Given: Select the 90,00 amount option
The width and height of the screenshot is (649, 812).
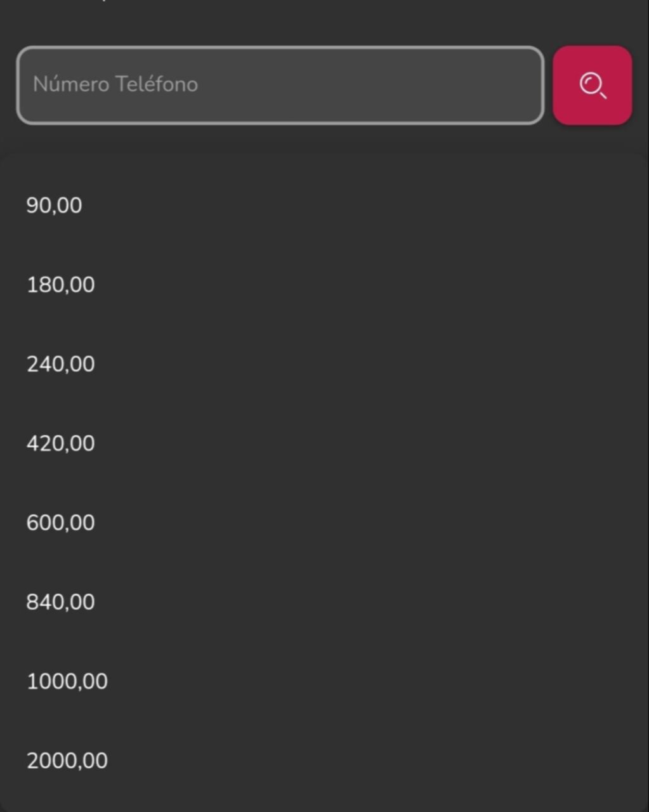Looking at the screenshot, I should [x=324, y=206].
